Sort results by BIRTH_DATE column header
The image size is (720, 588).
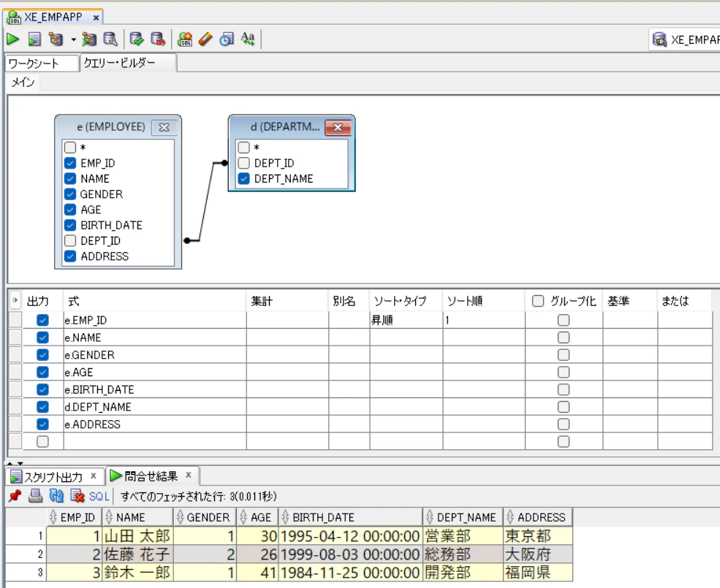click(x=350, y=517)
